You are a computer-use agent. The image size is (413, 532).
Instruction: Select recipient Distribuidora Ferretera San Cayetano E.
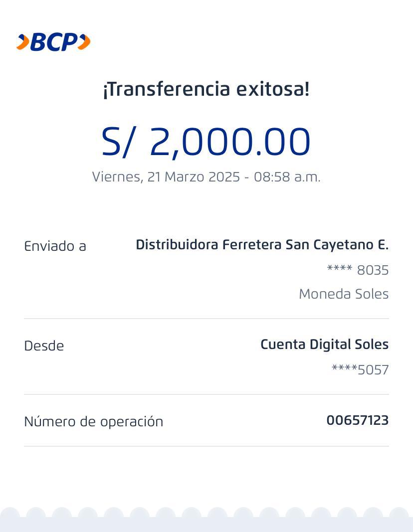pos(262,245)
